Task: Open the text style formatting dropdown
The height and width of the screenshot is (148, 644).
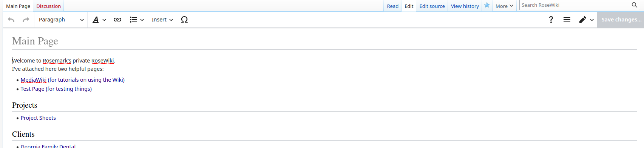Action: coord(99,20)
